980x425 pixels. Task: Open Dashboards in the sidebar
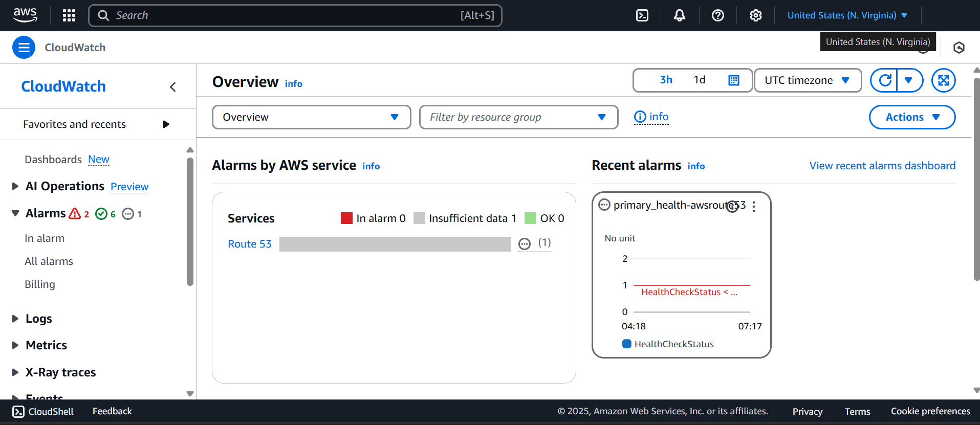pyautogui.click(x=53, y=160)
